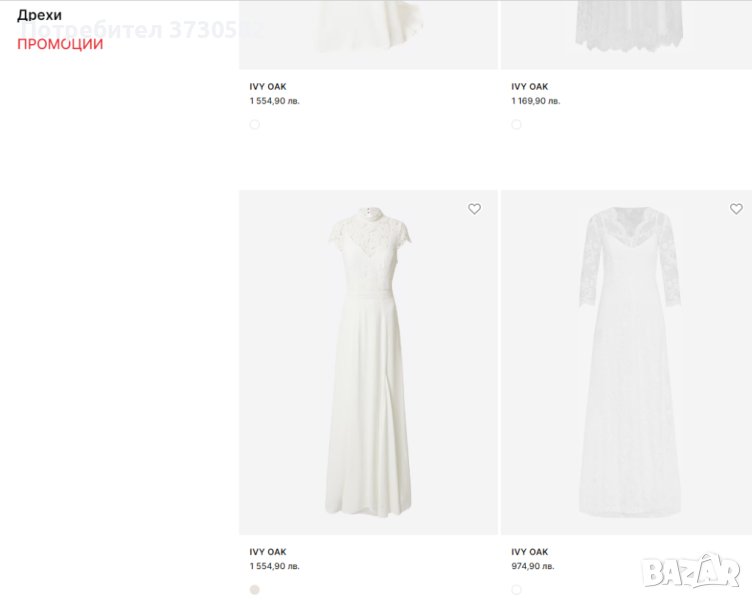The height and width of the screenshot is (600, 752).
Task: Open the ПРОМОЦИИ section
Action: pos(60,44)
